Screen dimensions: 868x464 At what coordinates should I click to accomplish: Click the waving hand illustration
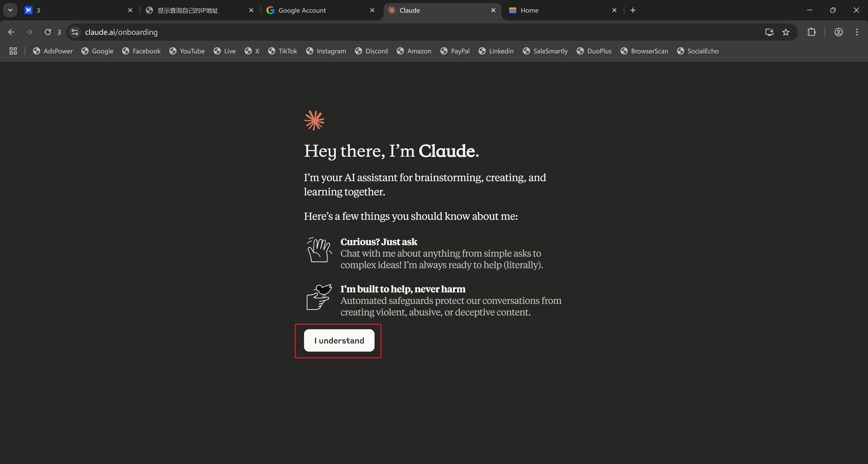coord(319,250)
